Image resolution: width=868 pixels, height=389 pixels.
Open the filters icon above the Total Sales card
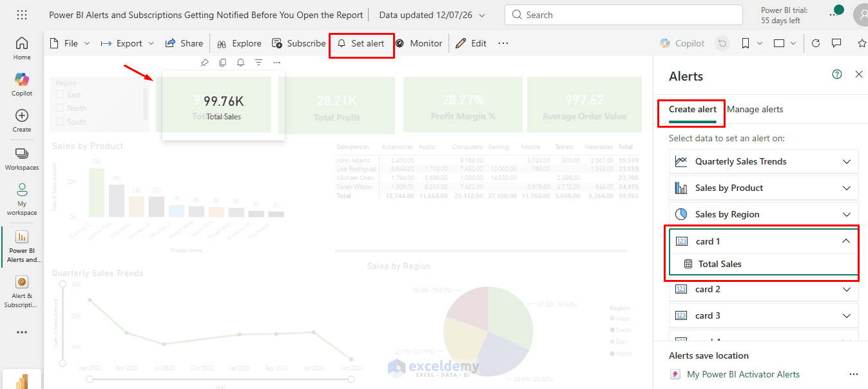[258, 63]
